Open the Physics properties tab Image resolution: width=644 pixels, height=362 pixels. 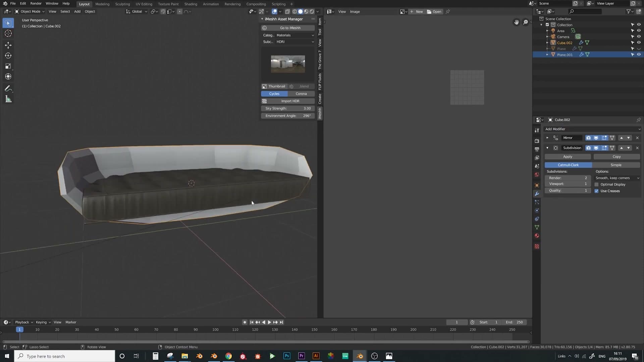(x=537, y=210)
